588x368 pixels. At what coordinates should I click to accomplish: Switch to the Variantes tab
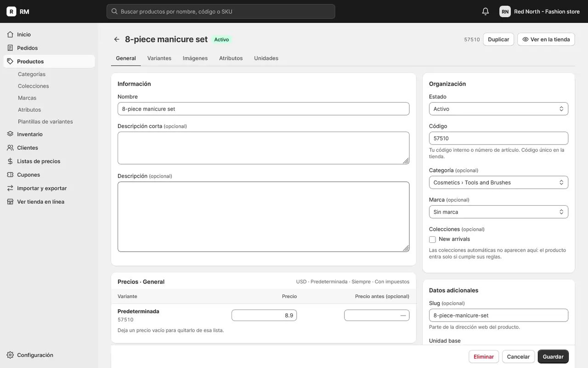tap(159, 58)
